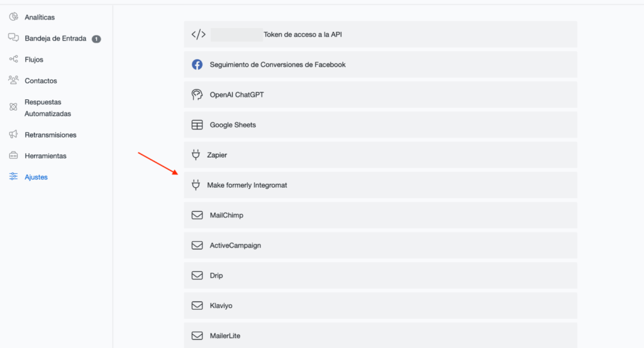Click the OpenAI ChatGPT brain icon
Image resolution: width=644 pixels, height=348 pixels.
pos(197,95)
